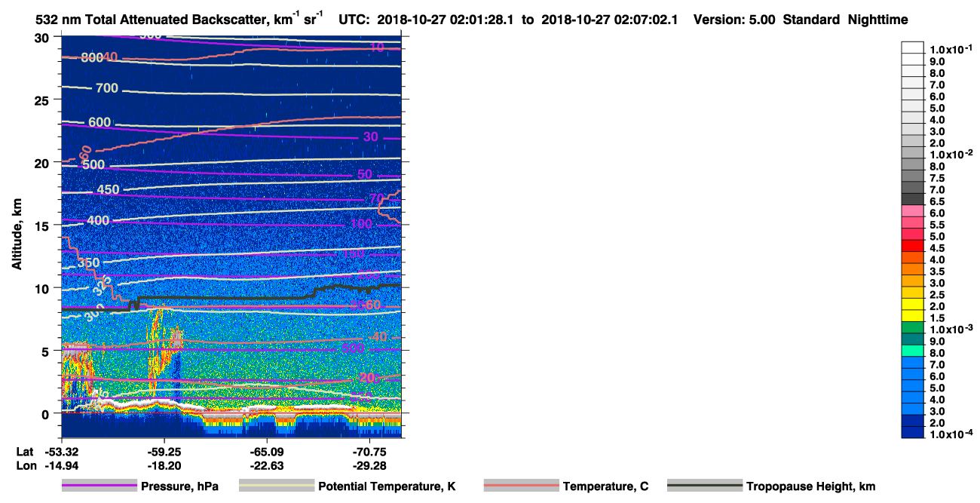The height and width of the screenshot is (503, 980).
Task: Click the darkest navy swatch at the scale bottom
Action: tap(912, 432)
